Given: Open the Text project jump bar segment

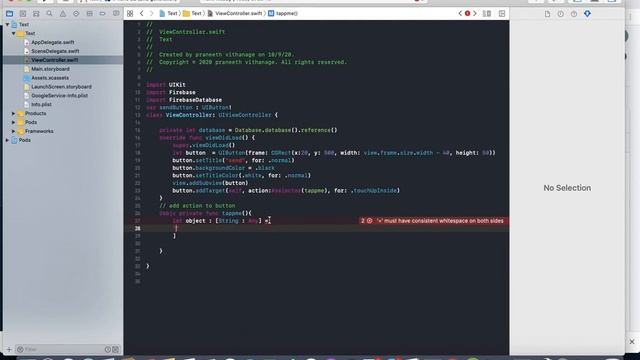Looking at the screenshot, I should pos(168,13).
